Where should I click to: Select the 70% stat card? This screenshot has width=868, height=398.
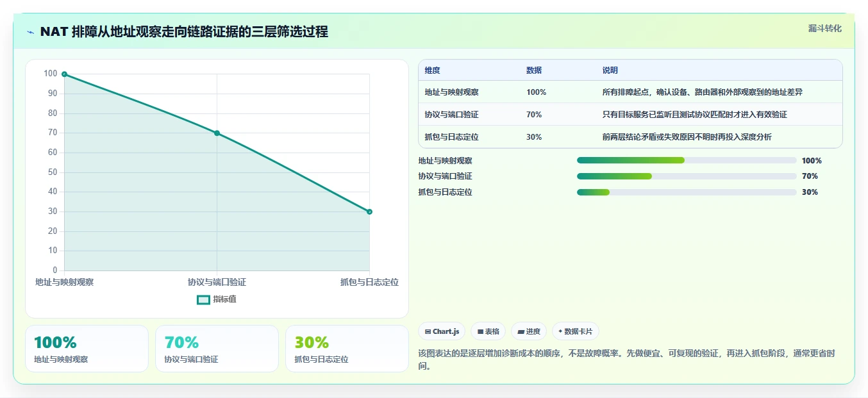[217, 349]
